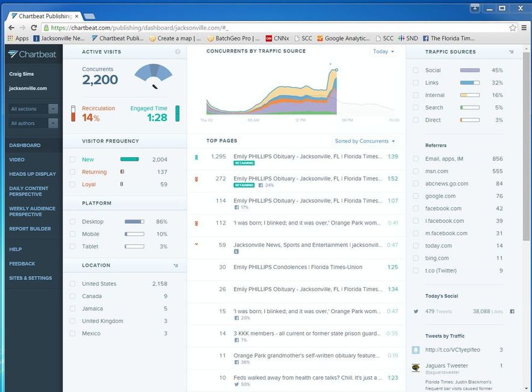The image size is (532, 392).
Task: Open Daily Content Perspective
Action: click(29, 191)
